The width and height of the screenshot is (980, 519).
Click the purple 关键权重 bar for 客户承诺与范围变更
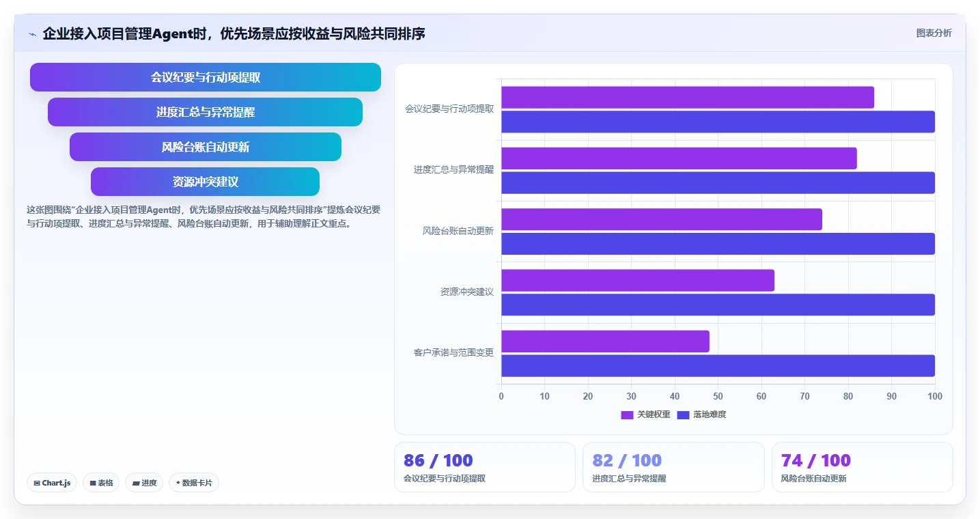point(606,341)
